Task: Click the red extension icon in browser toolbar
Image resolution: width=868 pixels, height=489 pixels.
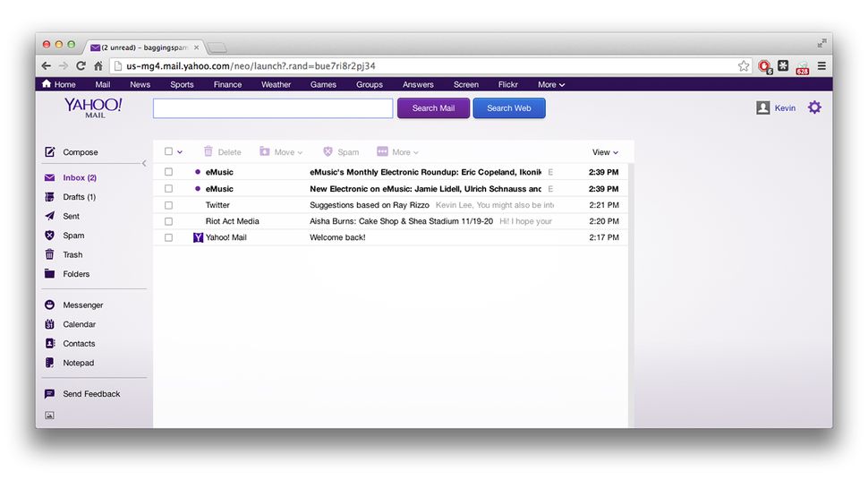Action: click(x=765, y=66)
